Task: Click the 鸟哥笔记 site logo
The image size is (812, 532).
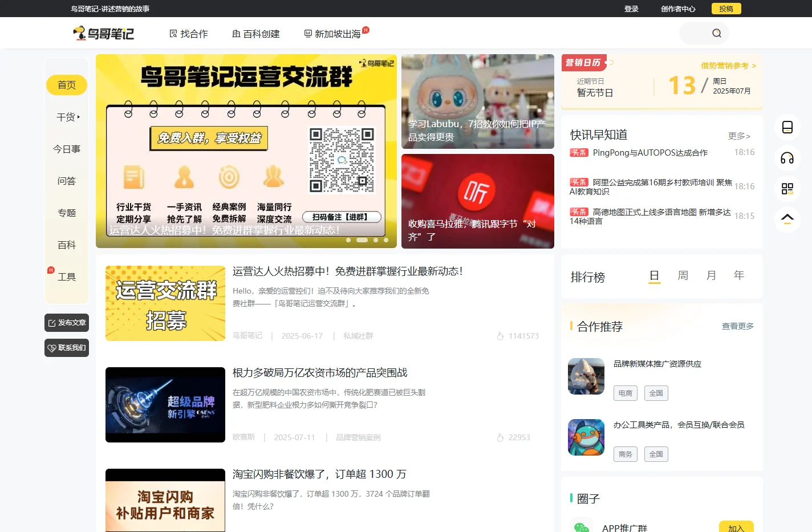Action: pyautogui.click(x=104, y=34)
